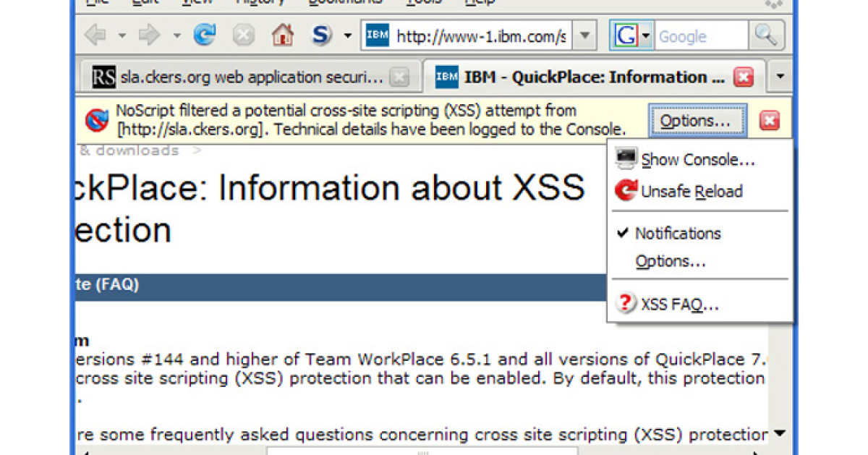
Task: Close the sla.ckers.org tab
Action: pyautogui.click(x=399, y=77)
